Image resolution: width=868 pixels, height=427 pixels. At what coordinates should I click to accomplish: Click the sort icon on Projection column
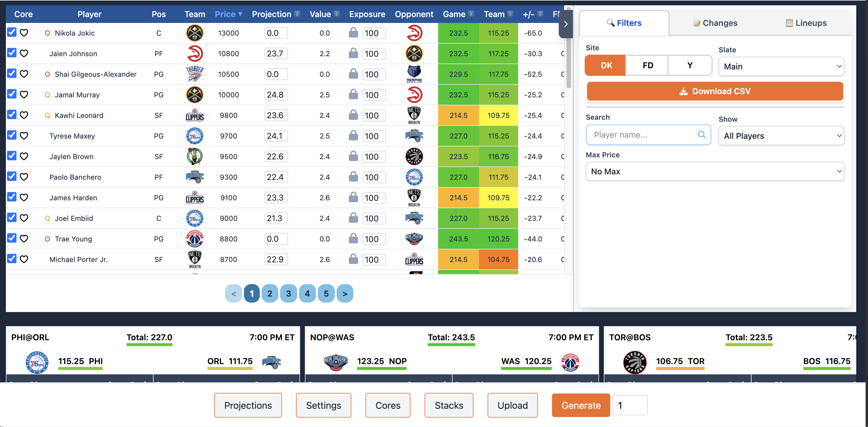(297, 14)
